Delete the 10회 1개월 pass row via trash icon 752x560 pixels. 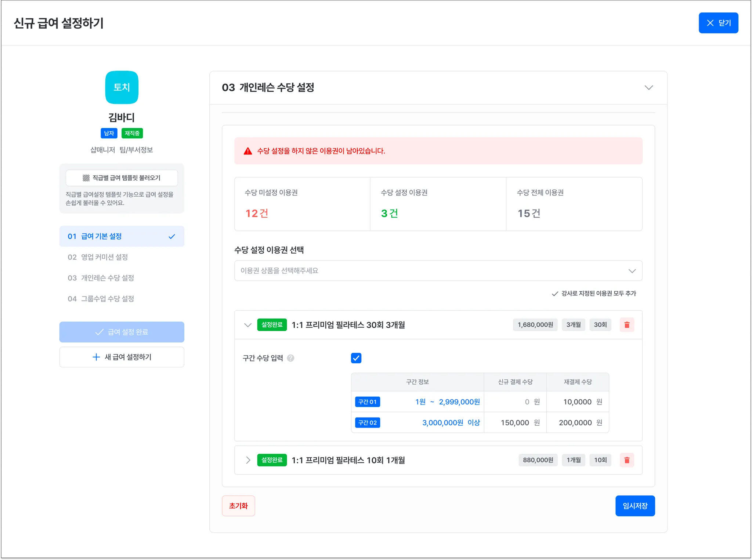coord(627,460)
